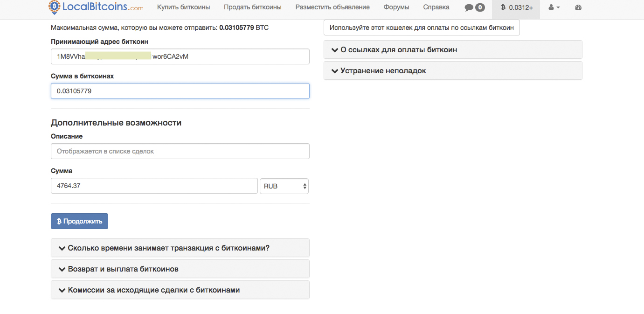Open 'Продать биткоины' menu item
The image size is (644, 314).
click(252, 7)
